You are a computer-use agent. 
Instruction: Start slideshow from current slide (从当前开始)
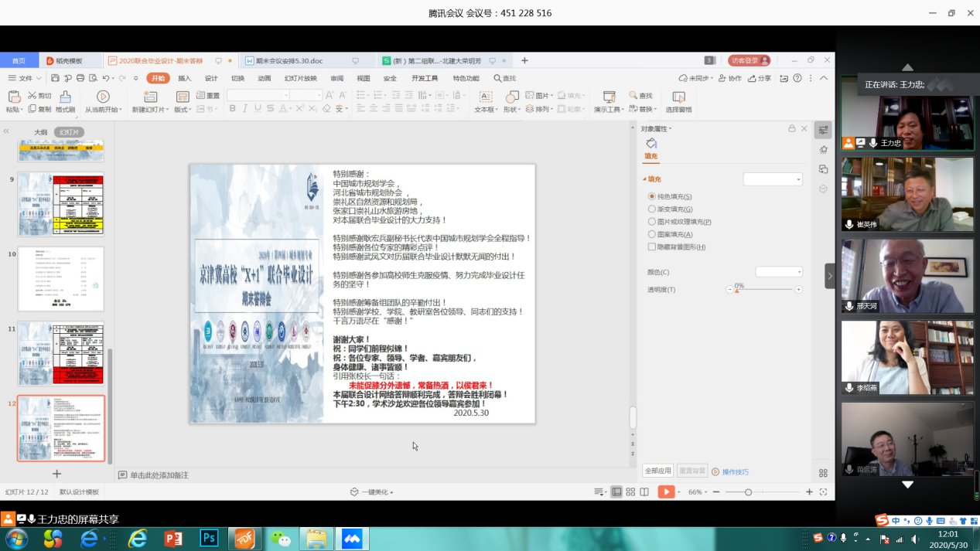tap(103, 97)
